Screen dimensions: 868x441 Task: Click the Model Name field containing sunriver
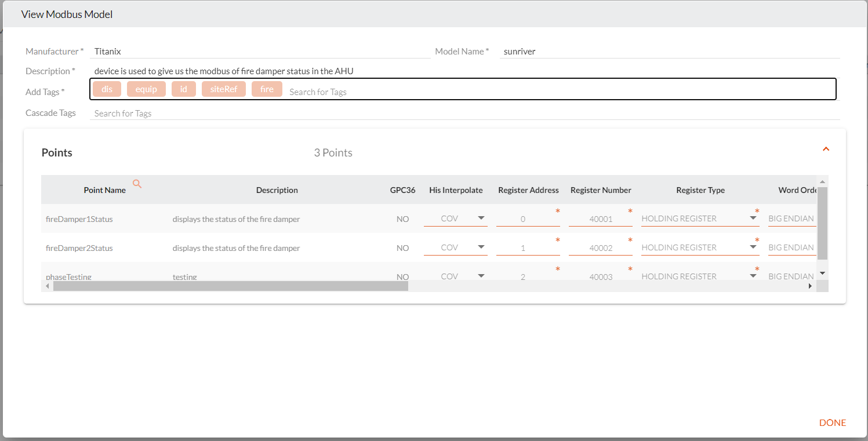[x=670, y=52]
